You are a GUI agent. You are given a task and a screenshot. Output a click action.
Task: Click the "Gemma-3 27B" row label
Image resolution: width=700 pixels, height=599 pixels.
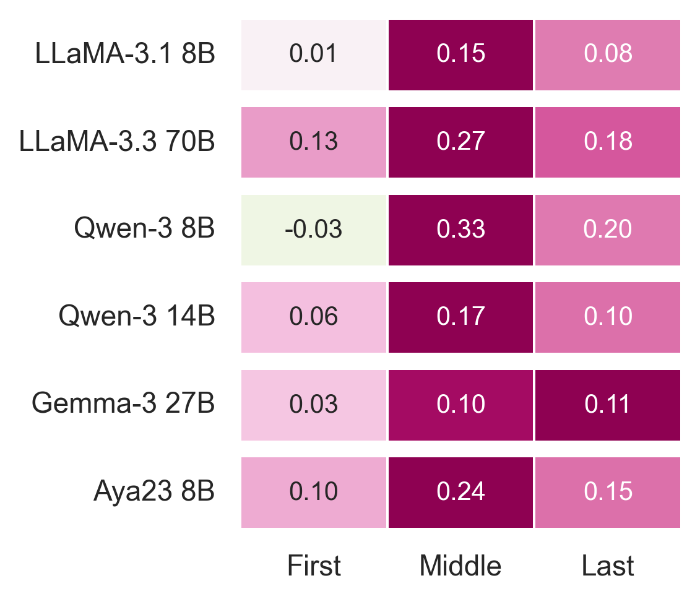point(123,405)
